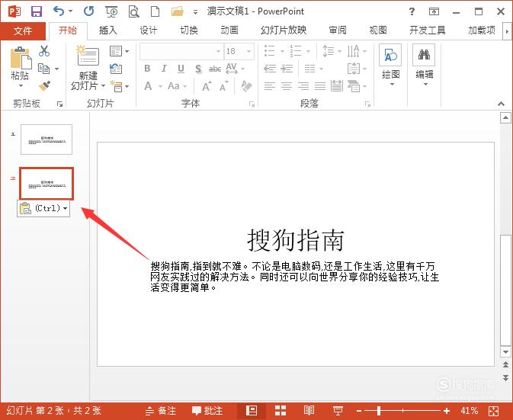This screenshot has width=513, height=420.
Task: Align text left
Action: [x=270, y=86]
